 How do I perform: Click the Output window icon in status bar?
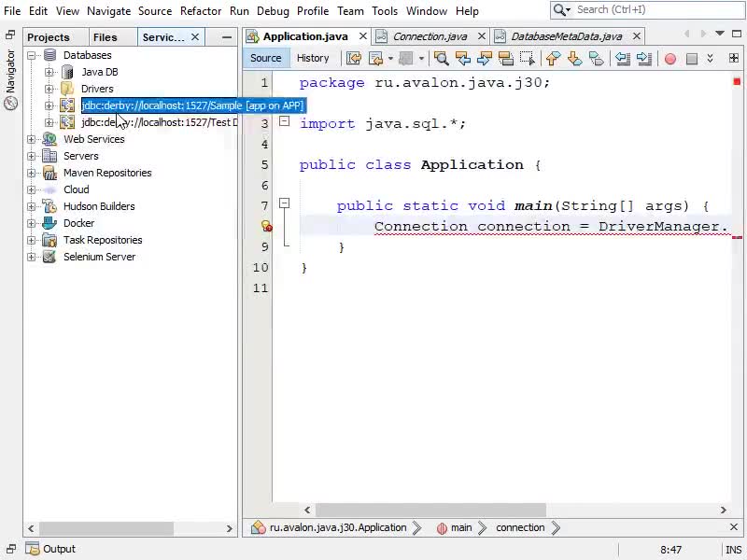[x=33, y=549]
